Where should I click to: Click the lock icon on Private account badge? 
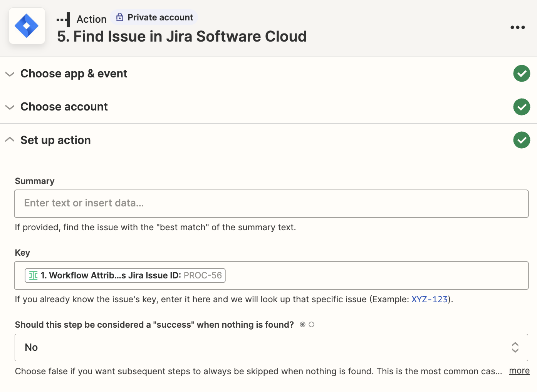[120, 17]
